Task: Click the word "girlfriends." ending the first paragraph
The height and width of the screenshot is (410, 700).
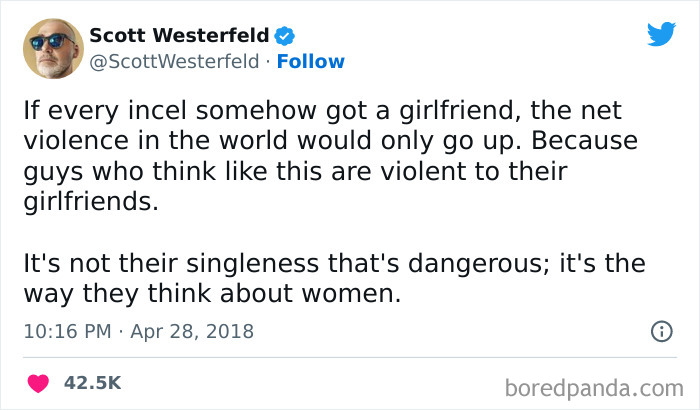Action: [x=90, y=199]
